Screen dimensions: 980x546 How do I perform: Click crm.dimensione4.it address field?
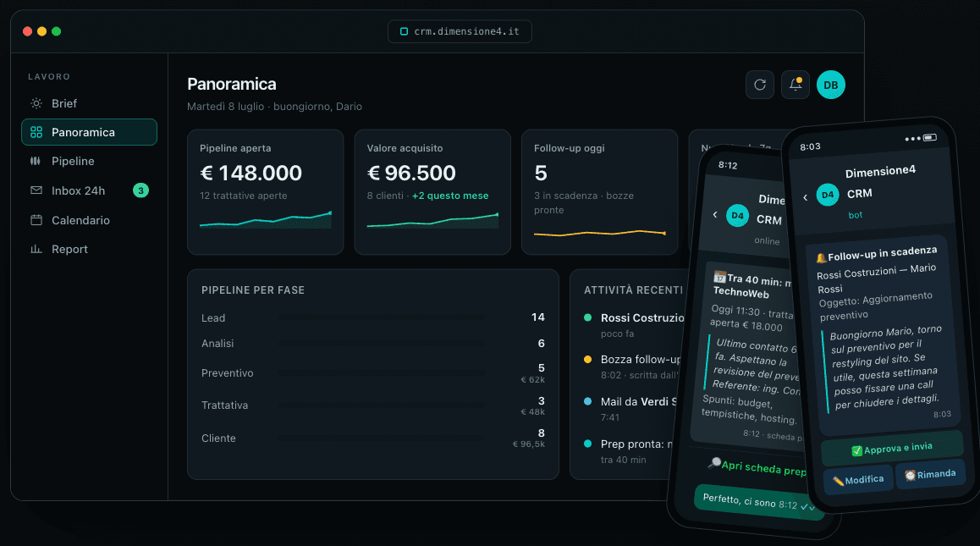click(x=460, y=31)
